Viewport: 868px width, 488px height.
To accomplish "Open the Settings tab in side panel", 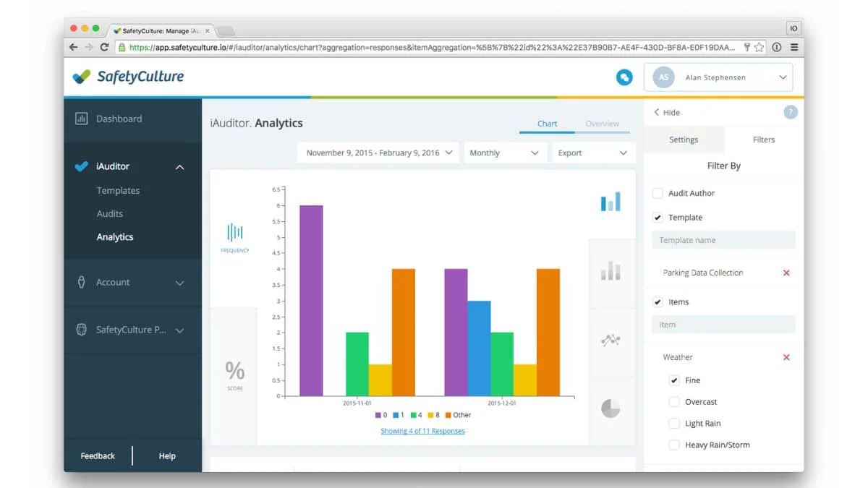I will point(684,140).
